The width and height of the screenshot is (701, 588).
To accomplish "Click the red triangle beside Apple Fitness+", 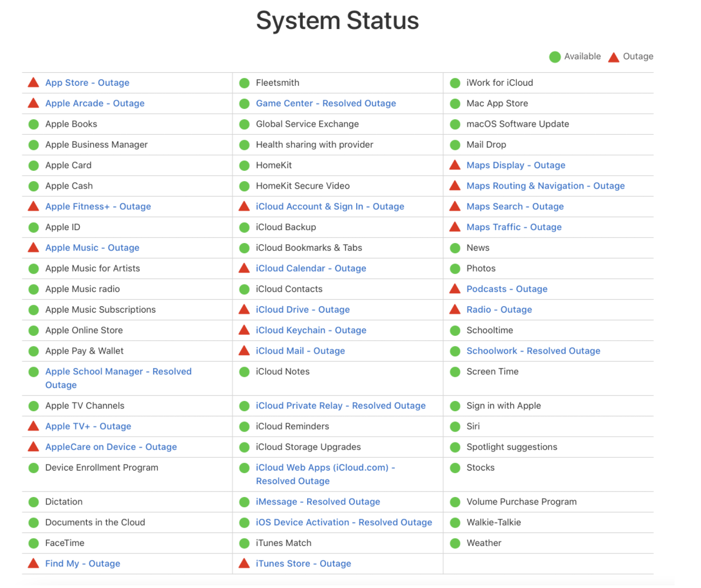I will click(33, 206).
